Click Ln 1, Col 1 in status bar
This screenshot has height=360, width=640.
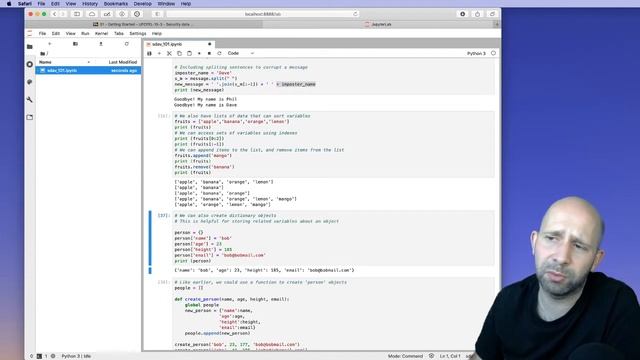click(450, 356)
